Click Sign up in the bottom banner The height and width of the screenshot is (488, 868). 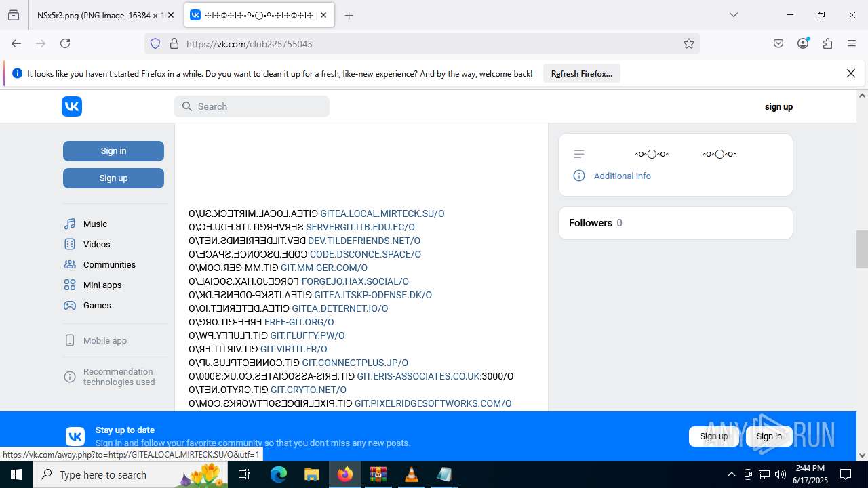(x=713, y=436)
